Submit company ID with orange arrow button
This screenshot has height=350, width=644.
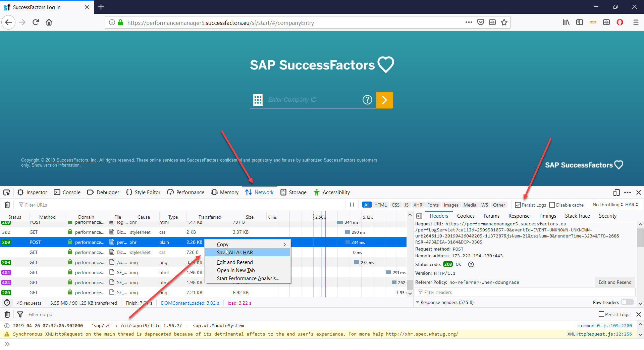[x=384, y=100]
